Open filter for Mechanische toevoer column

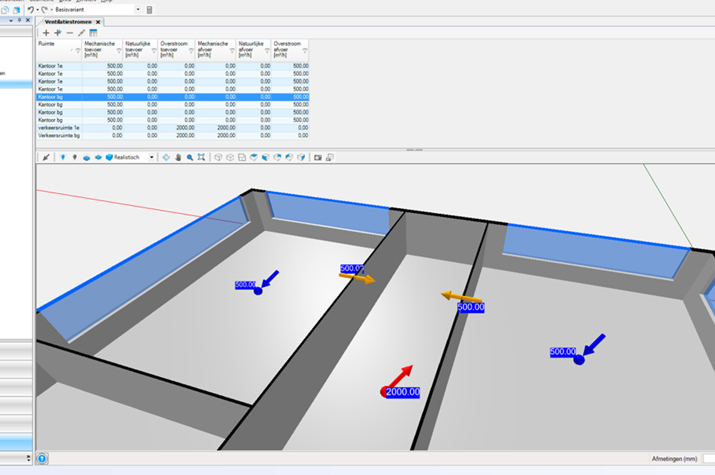[x=119, y=50]
